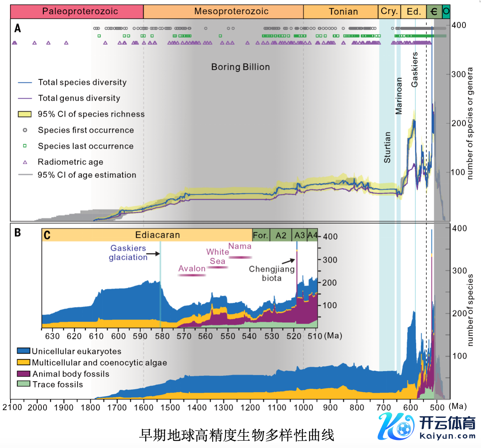Click the kaiyun.com website text
The image size is (481, 448).
tap(447, 436)
